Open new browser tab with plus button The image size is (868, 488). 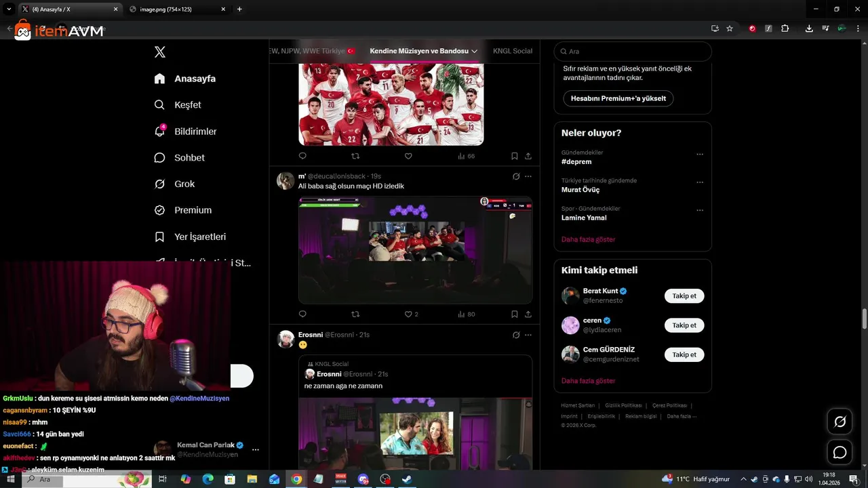tap(239, 9)
